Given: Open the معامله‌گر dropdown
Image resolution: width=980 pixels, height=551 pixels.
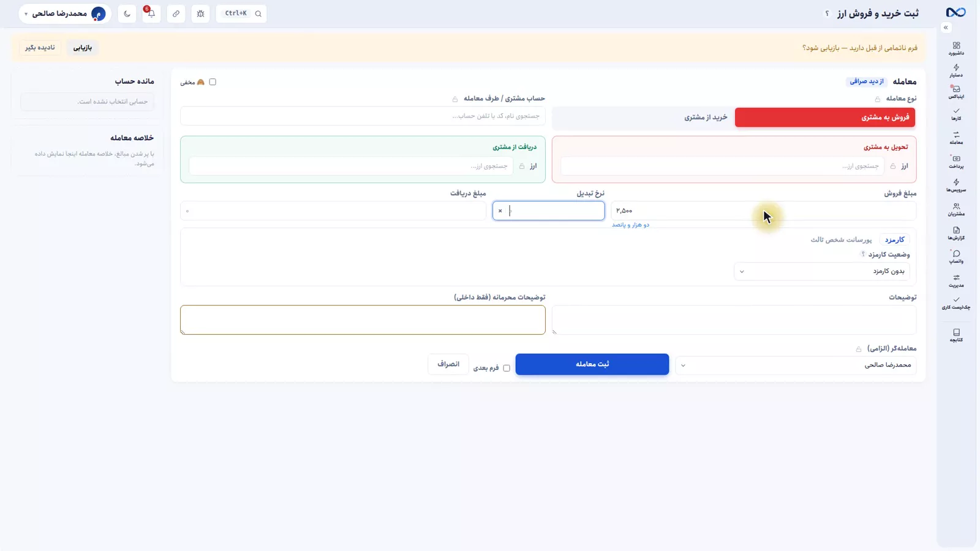Looking at the screenshot, I should tap(796, 365).
